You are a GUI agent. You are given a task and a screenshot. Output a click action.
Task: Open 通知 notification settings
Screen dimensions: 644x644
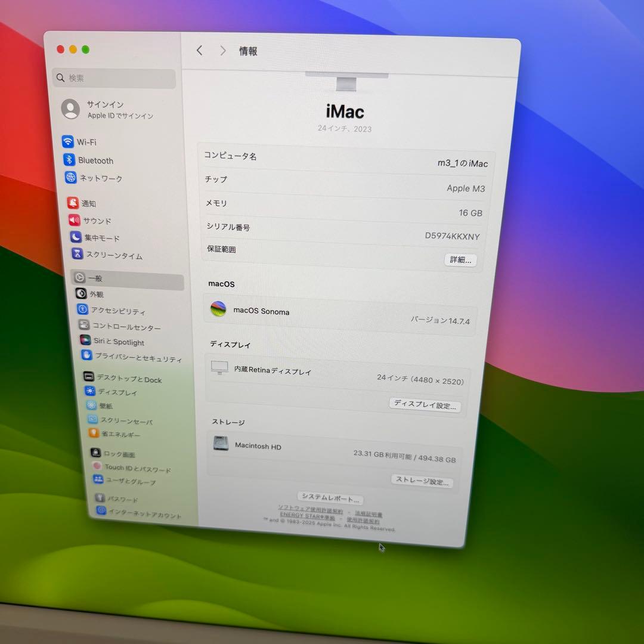(88, 203)
